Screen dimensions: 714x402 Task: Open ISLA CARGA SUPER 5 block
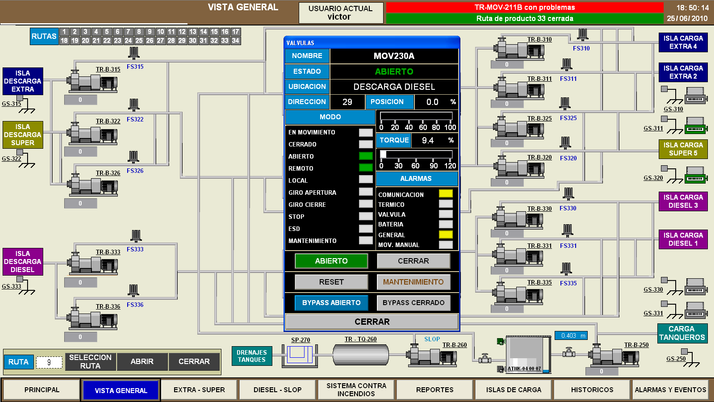(683, 149)
